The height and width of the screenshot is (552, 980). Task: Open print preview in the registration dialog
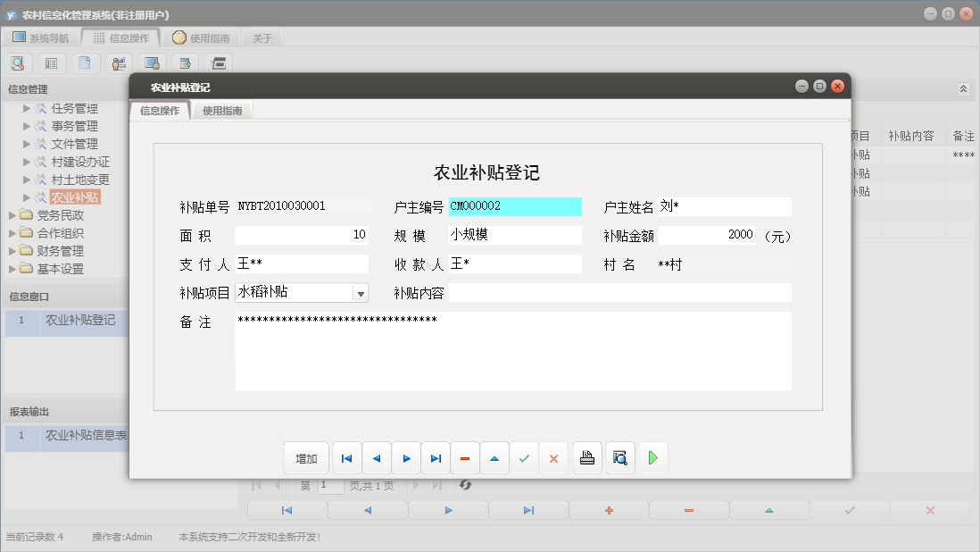pyautogui.click(x=619, y=457)
